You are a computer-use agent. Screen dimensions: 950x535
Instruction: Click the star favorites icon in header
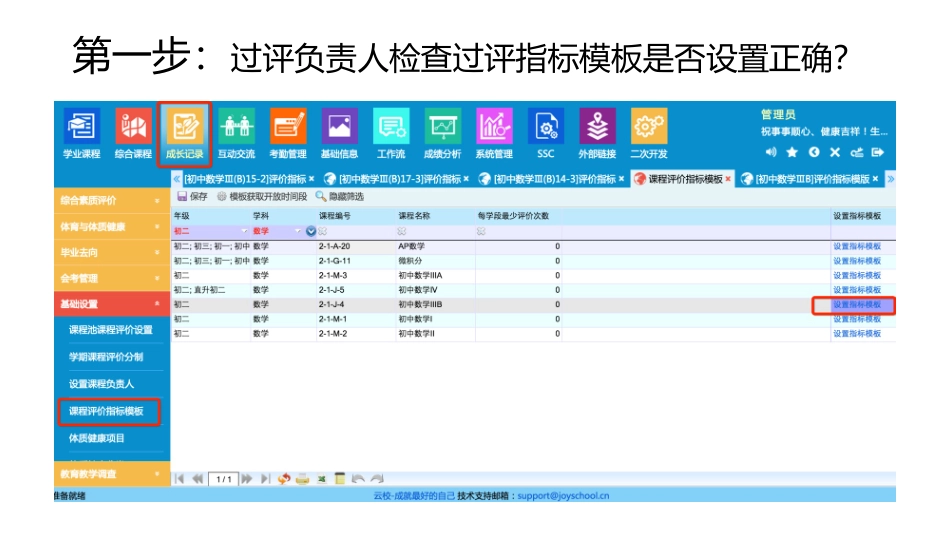tap(792, 152)
